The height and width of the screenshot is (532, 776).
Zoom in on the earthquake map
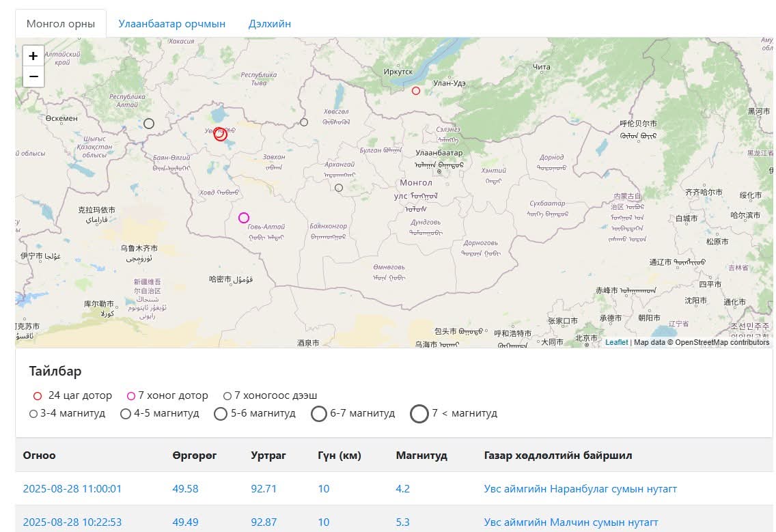[33, 56]
